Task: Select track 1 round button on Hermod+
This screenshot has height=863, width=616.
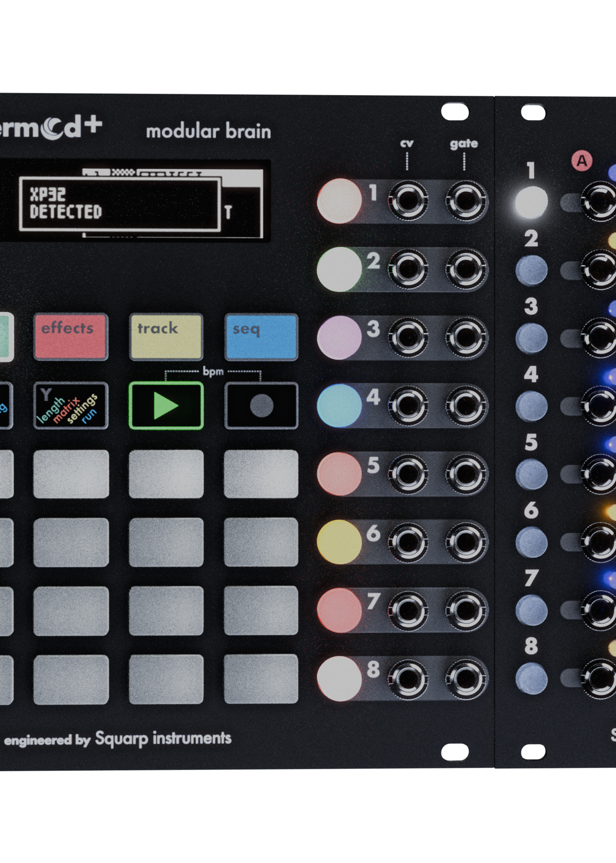Action: pyautogui.click(x=339, y=201)
